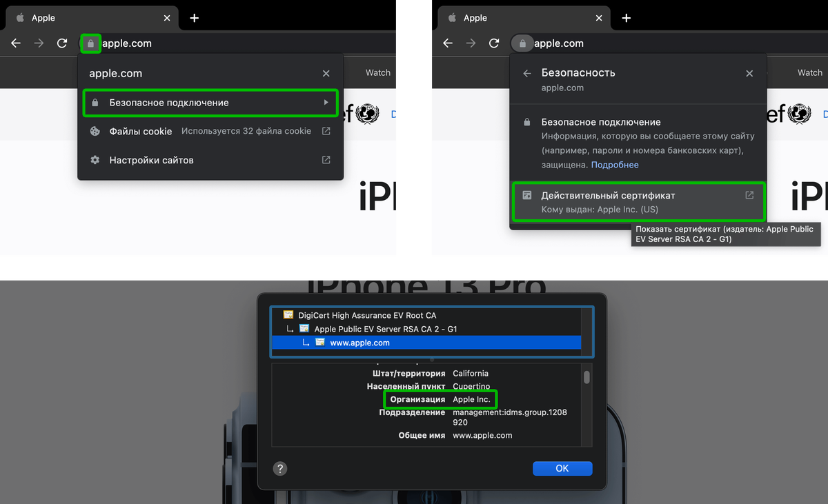Click the Безопасность panel heading
The height and width of the screenshot is (504, 828).
pos(578,72)
